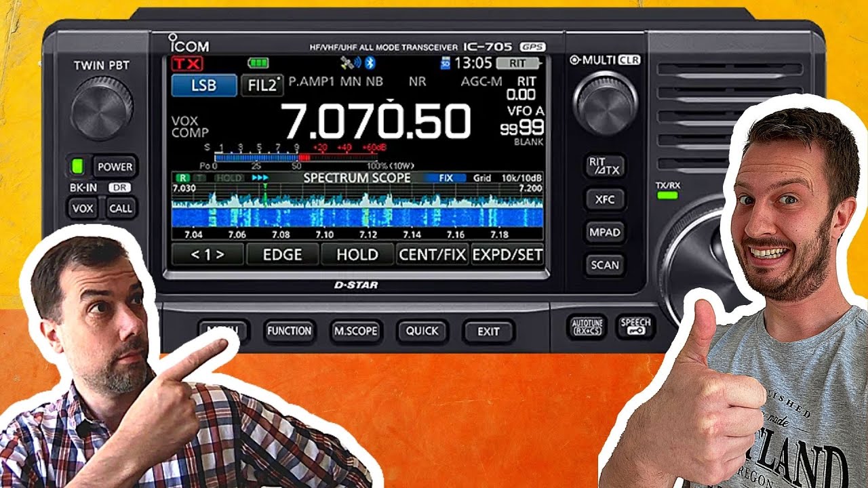This screenshot has width=868, height=488.
Task: Tap the 7.030 lower edge frequency
Action: (184, 188)
